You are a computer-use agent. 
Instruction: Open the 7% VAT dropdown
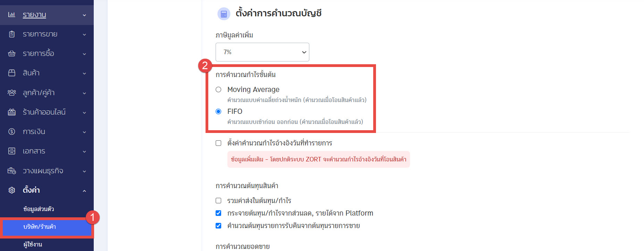pyautogui.click(x=262, y=52)
